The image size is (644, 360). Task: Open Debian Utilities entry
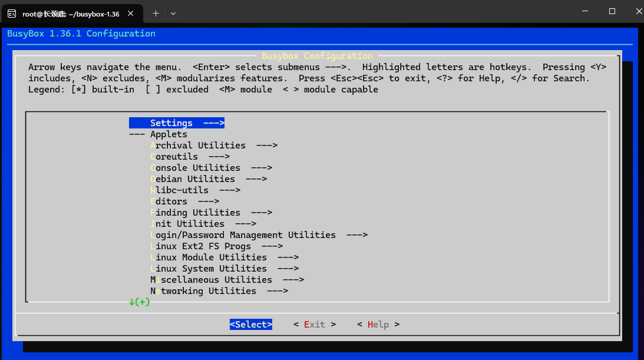coord(209,179)
